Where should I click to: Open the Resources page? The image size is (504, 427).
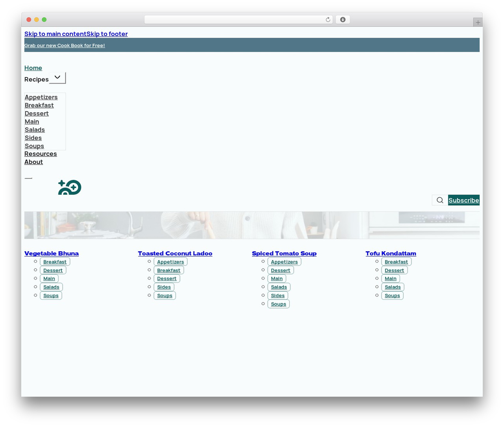click(x=41, y=154)
